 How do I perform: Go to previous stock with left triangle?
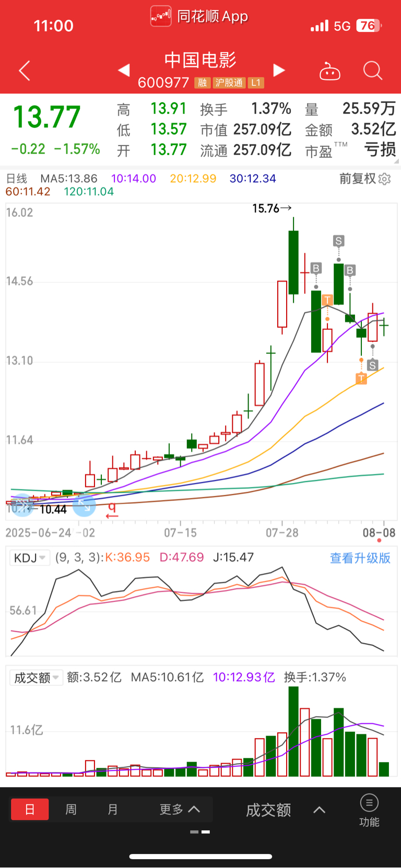[x=124, y=70]
